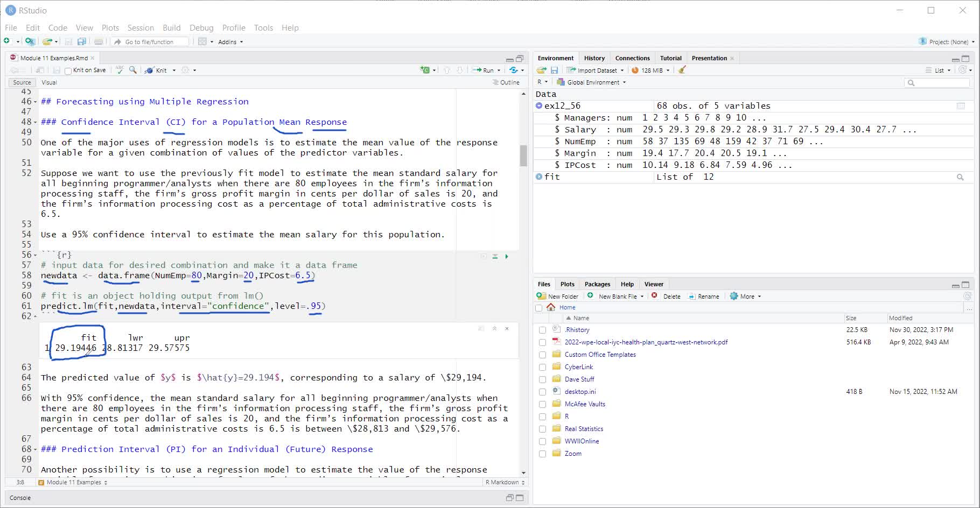This screenshot has width=980, height=508.
Task: Open the Real Statistics folder
Action: (x=584, y=429)
